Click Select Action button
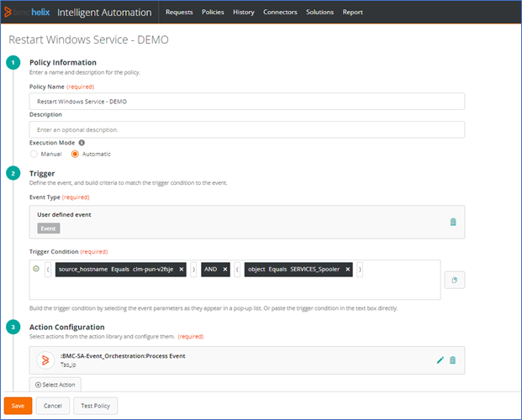The image size is (522, 420). (55, 385)
